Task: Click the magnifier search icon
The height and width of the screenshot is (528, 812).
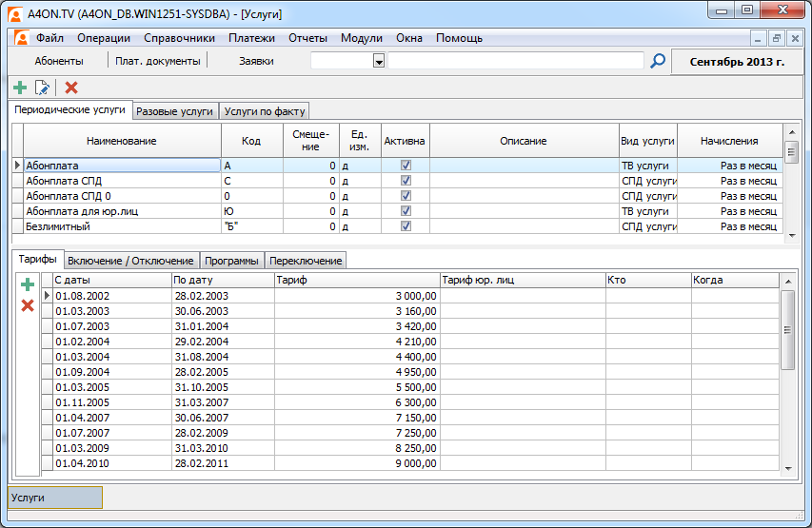Action: click(657, 61)
